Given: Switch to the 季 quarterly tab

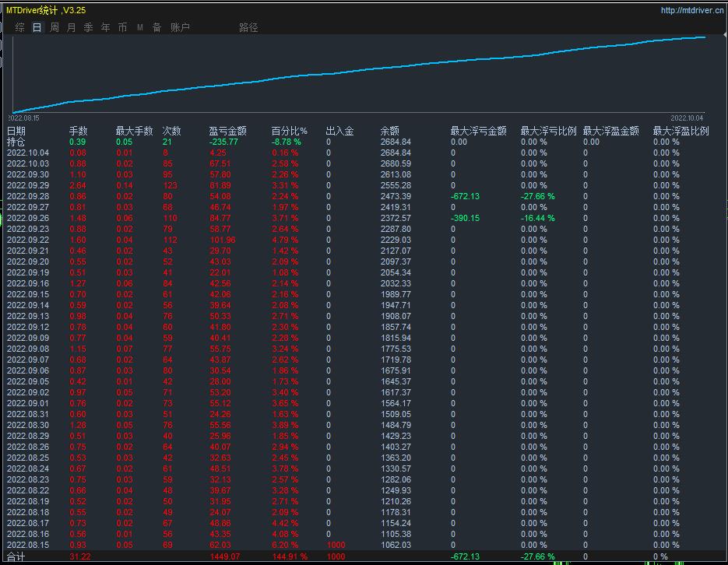Looking at the screenshot, I should (x=88, y=27).
